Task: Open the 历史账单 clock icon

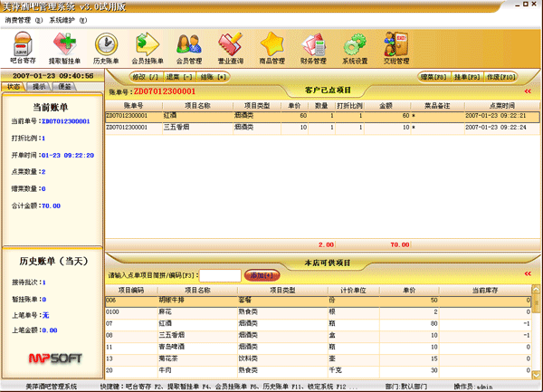Action: 104,48
